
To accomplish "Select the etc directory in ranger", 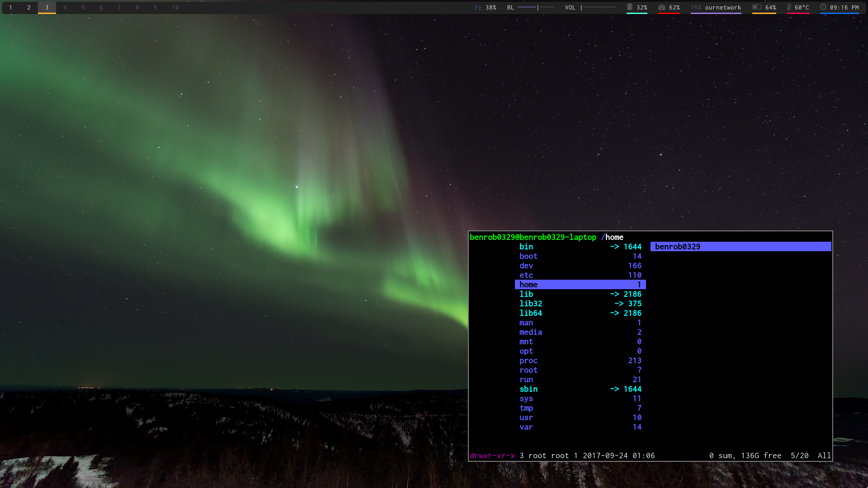I will pyautogui.click(x=526, y=275).
